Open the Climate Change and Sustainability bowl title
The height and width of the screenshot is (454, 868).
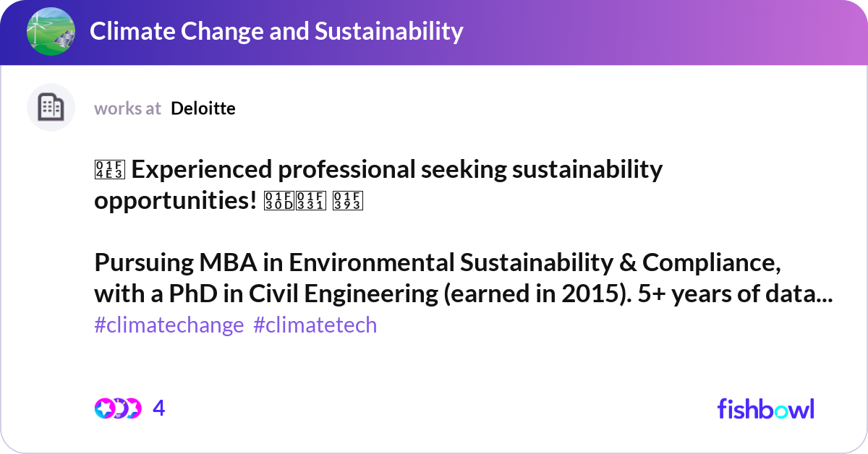click(277, 32)
